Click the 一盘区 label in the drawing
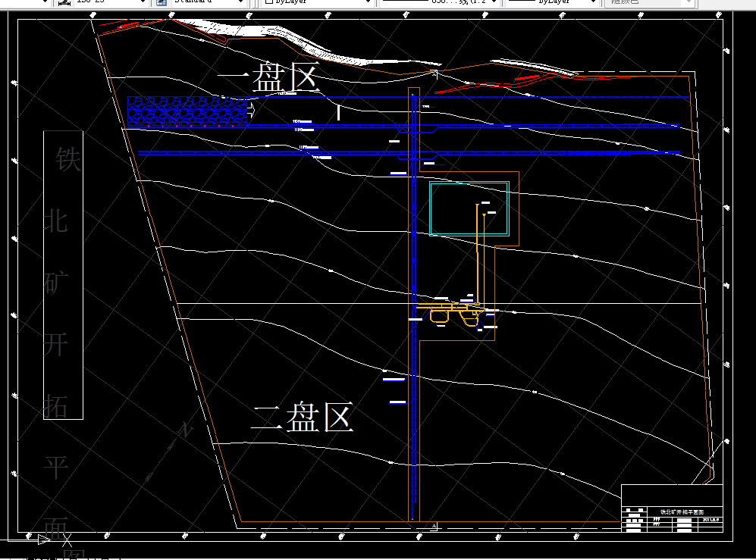 click(268, 77)
